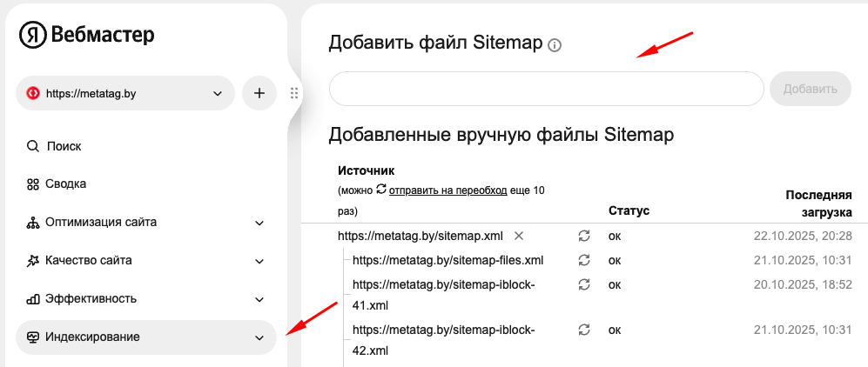Click the Эффективность chart icon

click(x=33, y=299)
